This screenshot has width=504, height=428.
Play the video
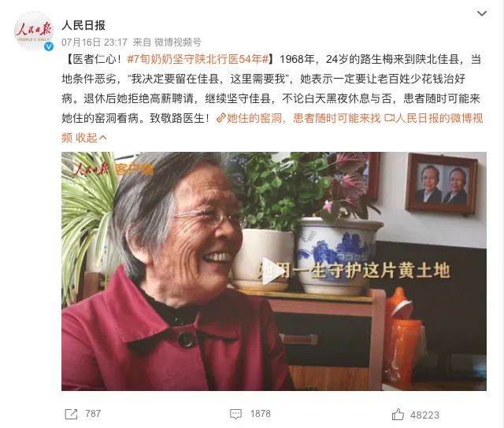coord(272,271)
